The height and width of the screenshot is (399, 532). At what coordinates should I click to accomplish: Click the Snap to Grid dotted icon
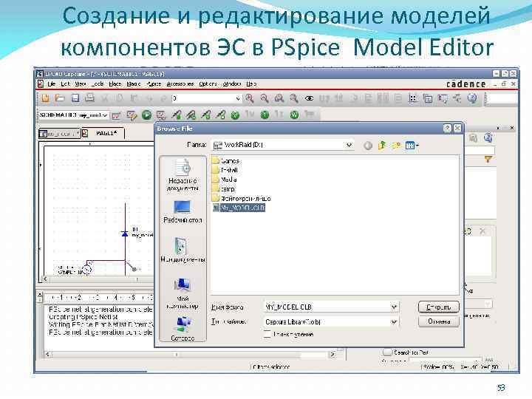[x=413, y=98]
